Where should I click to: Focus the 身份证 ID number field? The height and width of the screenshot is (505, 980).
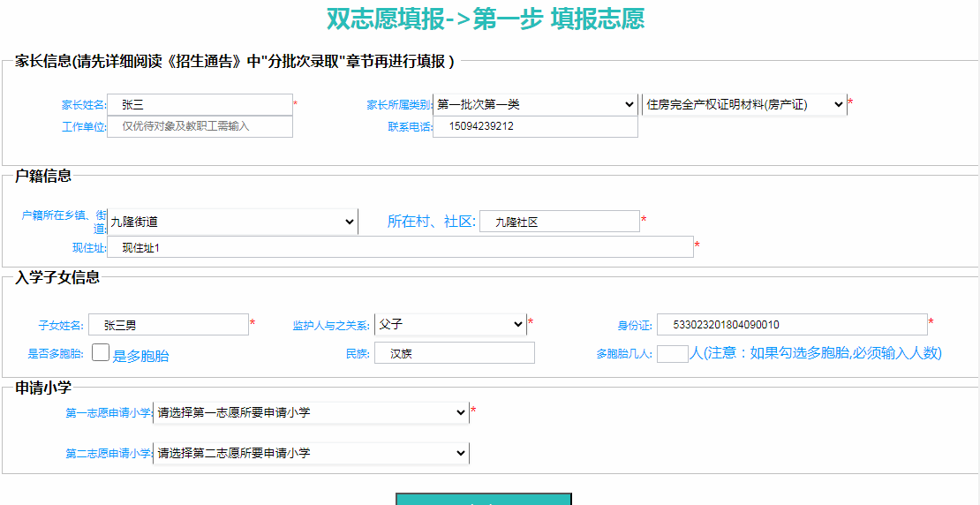(x=792, y=325)
